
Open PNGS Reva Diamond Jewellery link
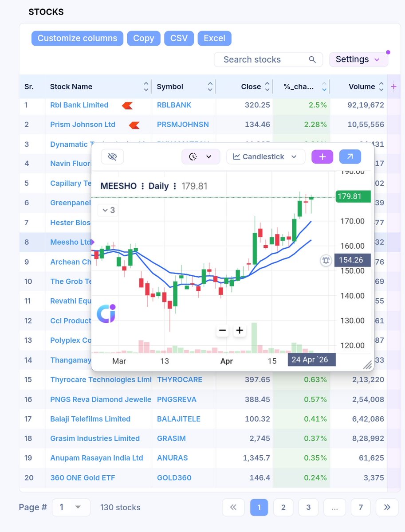101,399
